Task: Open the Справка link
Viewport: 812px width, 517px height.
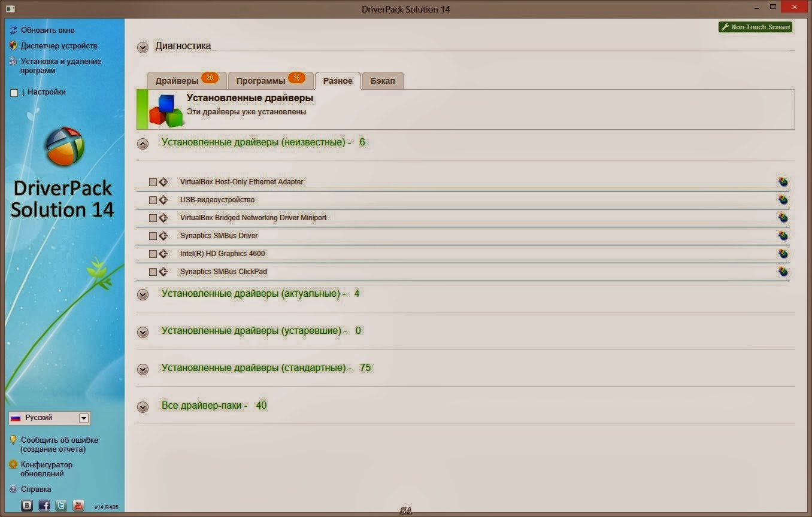Action: coord(36,489)
